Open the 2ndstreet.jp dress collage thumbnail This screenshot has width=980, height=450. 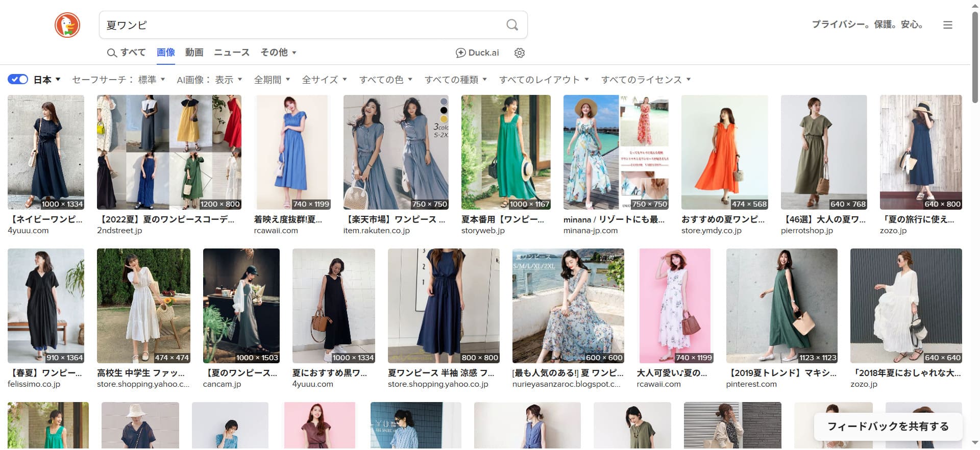pyautogui.click(x=169, y=152)
